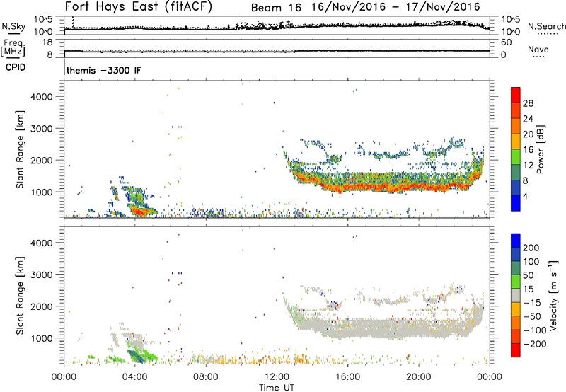Click the '-50' velocity colorbar label

pos(532,316)
